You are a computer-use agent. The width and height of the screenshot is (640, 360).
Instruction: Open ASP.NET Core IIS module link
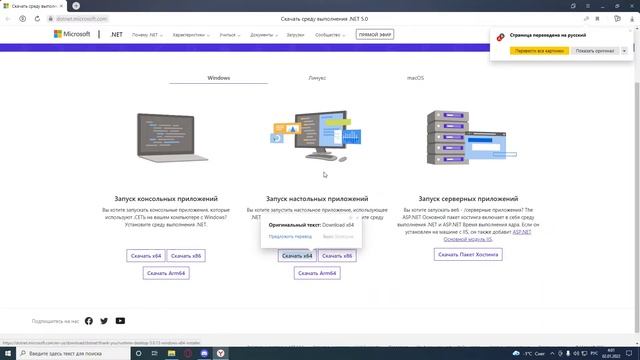pos(468,239)
